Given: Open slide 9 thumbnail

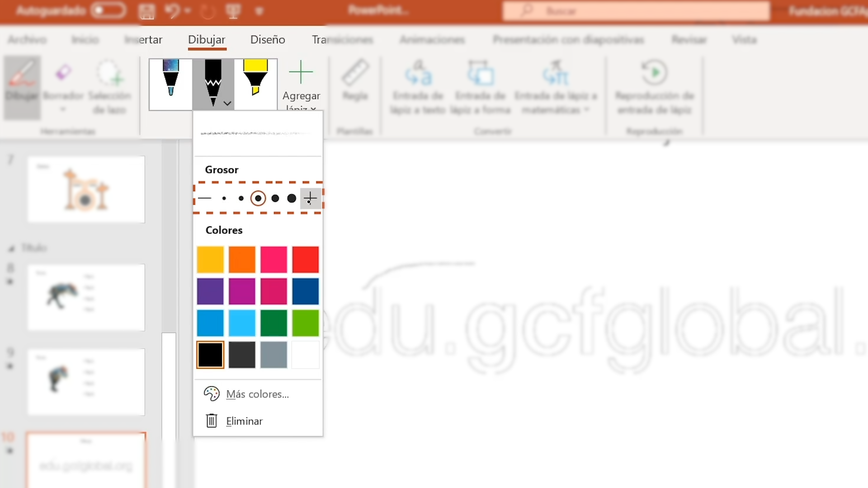Looking at the screenshot, I should coord(86,382).
